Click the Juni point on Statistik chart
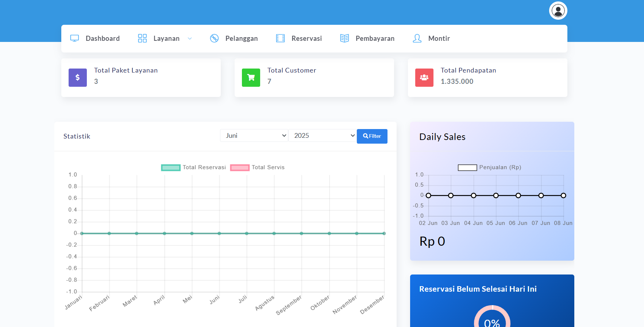Viewport: 644px width, 327px height. (x=219, y=233)
